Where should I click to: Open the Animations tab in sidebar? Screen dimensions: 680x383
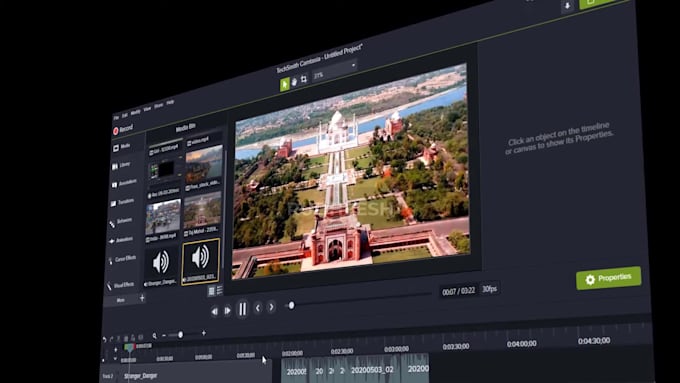coord(122,240)
